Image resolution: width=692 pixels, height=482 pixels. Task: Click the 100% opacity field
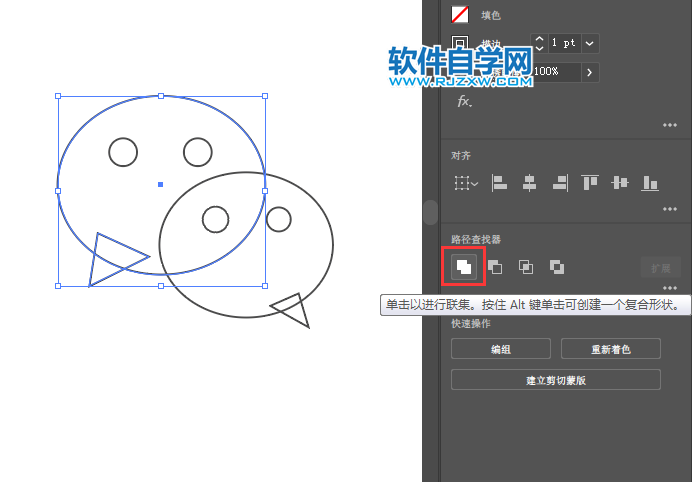coord(557,72)
